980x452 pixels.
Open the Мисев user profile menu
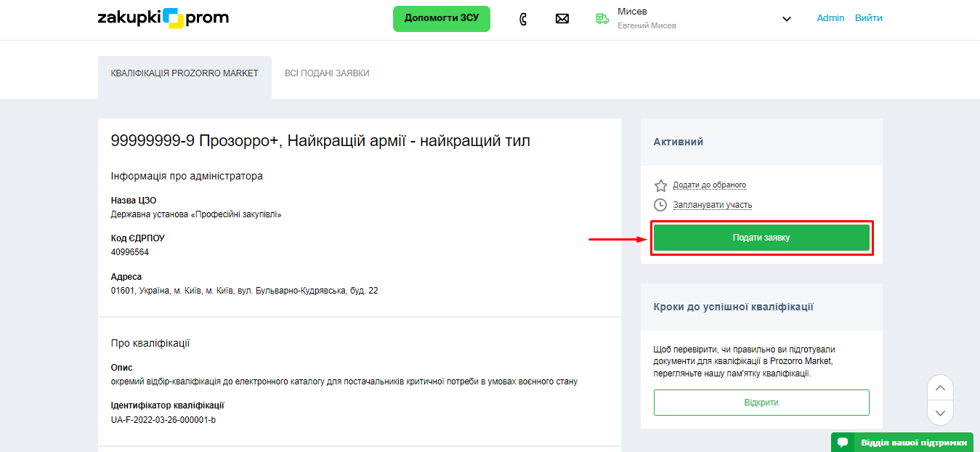(646, 18)
